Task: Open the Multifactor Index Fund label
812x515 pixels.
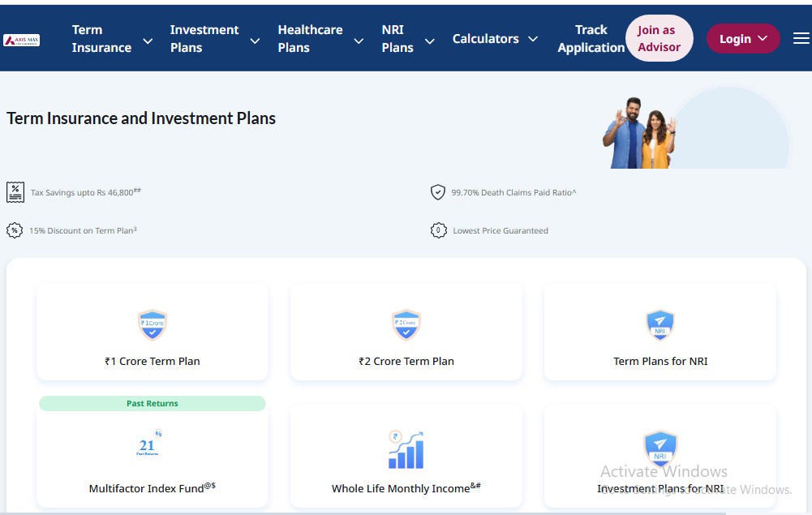Action: 153,488
